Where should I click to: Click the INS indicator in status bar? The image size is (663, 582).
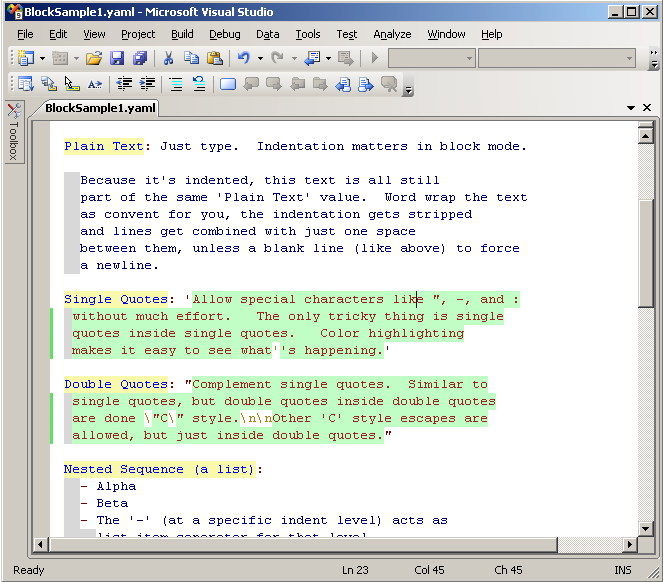(623, 570)
